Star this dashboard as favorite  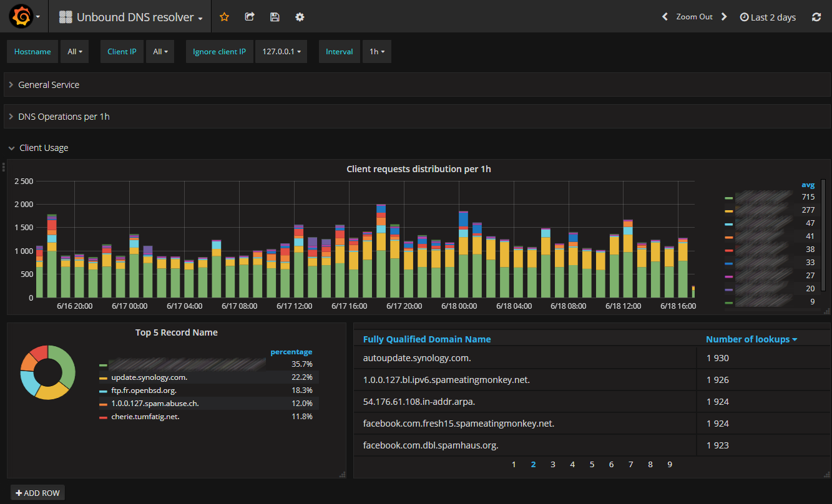(x=225, y=17)
